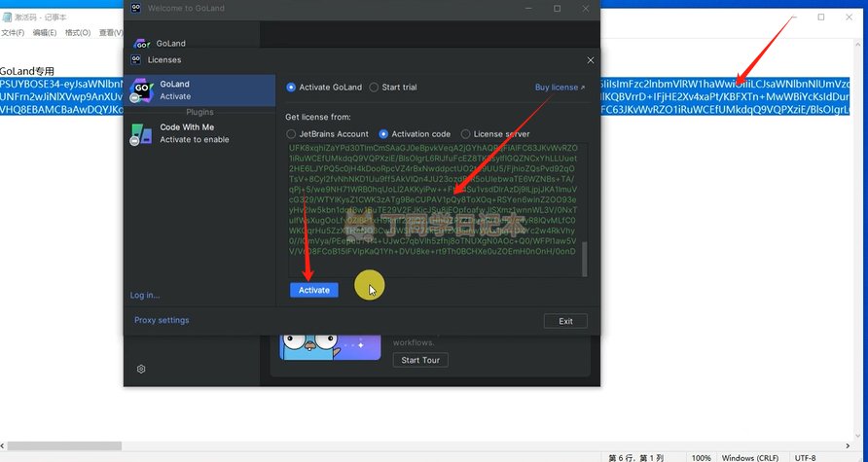Click the Notepad scrollbar left arrow
The height and width of the screenshot is (462, 868).
pyautogui.click(x=3, y=445)
